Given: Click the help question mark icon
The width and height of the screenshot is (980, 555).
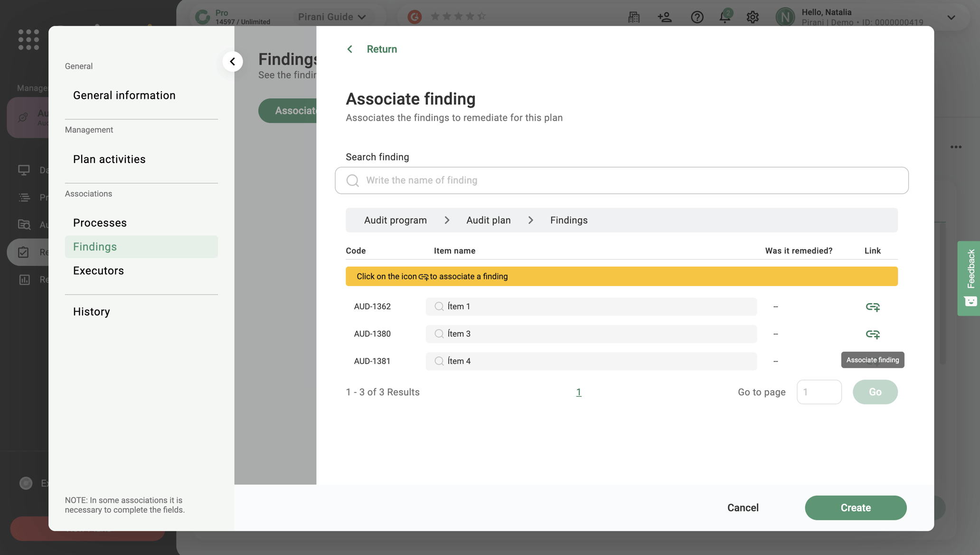Looking at the screenshot, I should (697, 17).
